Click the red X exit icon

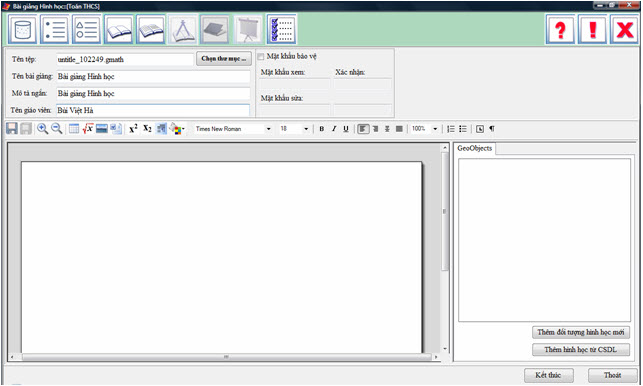click(x=625, y=29)
